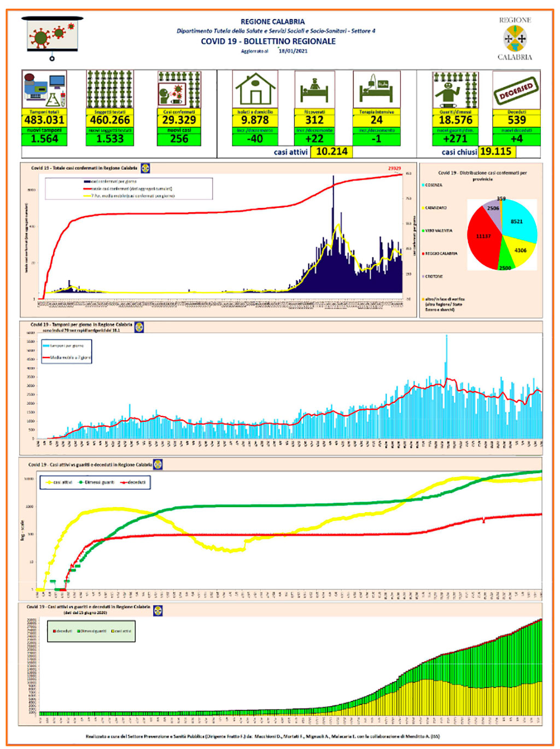560x749 pixels.
Task: Click the virus presentation board logo
Action: (52, 38)
